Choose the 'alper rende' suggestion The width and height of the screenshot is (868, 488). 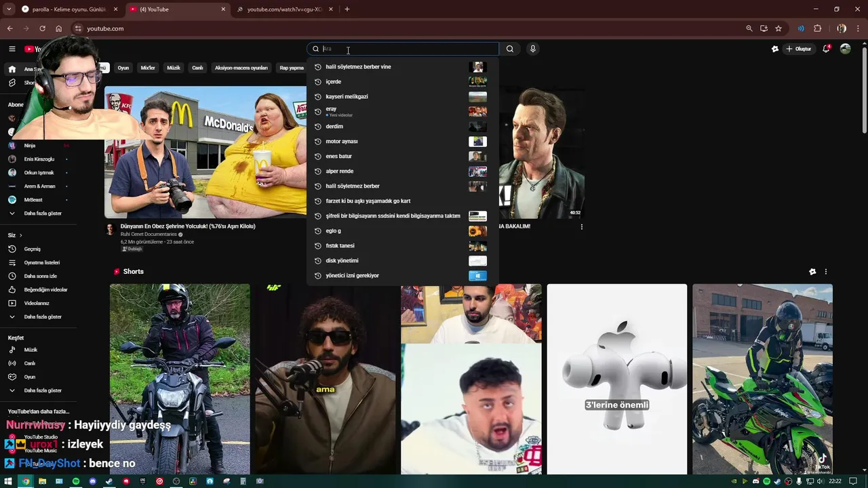(x=402, y=171)
